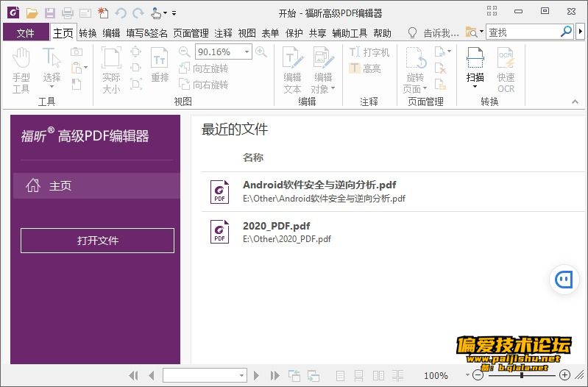
Task: Go to first page navigation icon
Action: 133,375
